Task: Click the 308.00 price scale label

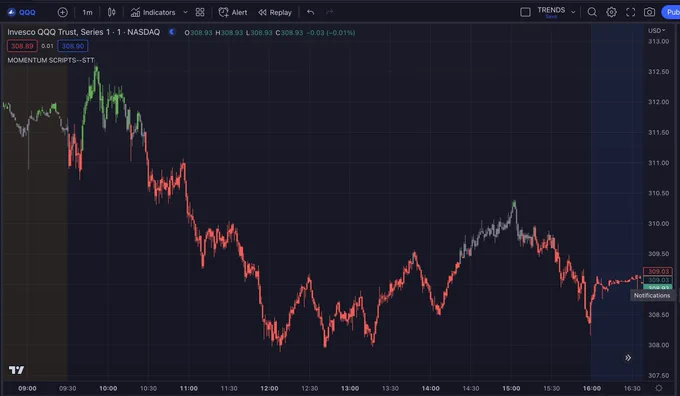Action: (x=658, y=345)
